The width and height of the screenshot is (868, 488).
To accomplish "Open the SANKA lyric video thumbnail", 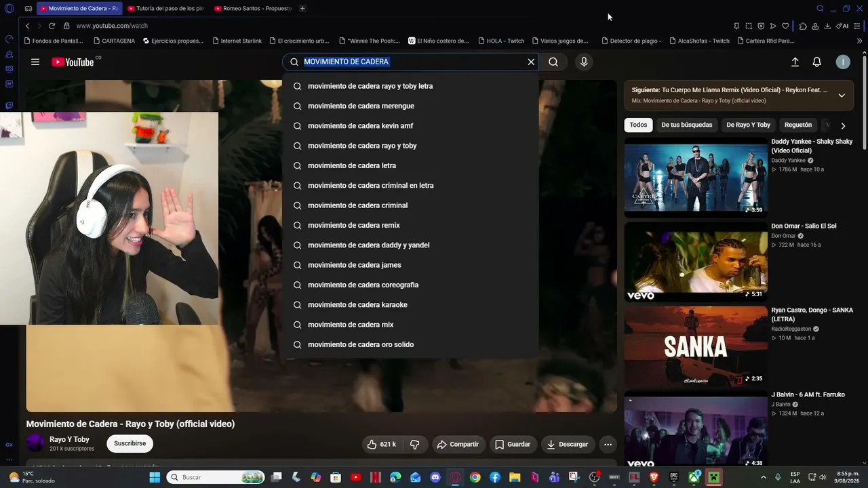I will (x=696, y=346).
